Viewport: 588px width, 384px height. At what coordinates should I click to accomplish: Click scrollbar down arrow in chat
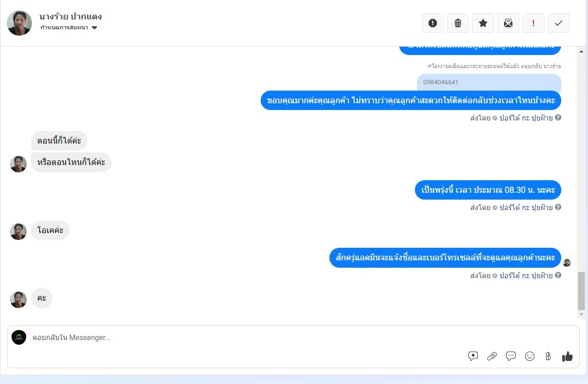pyautogui.click(x=581, y=314)
